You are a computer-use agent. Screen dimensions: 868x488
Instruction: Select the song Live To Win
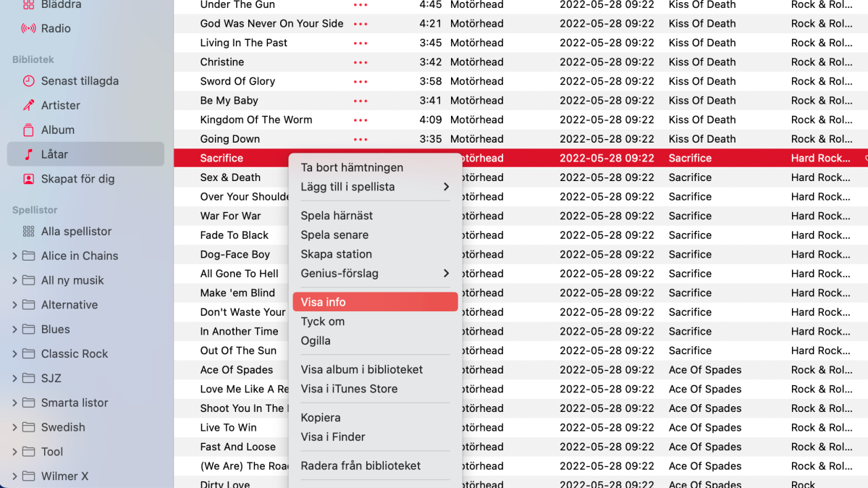[228, 428]
